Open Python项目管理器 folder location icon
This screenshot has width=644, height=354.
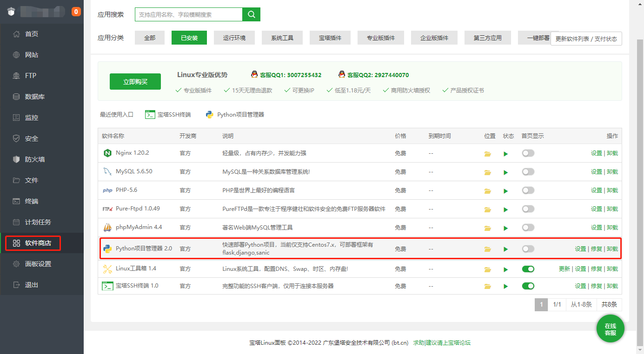(x=487, y=249)
